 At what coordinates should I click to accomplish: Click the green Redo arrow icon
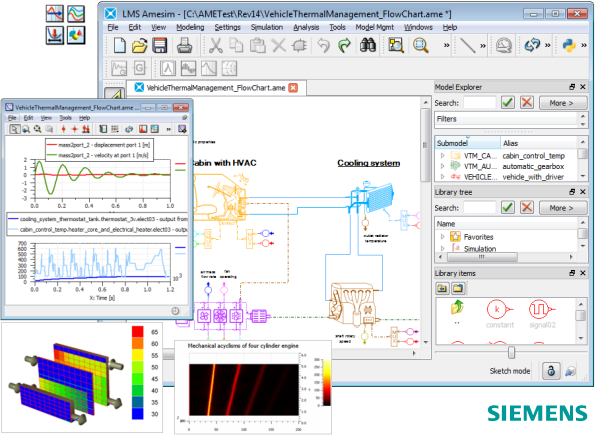coord(344,46)
